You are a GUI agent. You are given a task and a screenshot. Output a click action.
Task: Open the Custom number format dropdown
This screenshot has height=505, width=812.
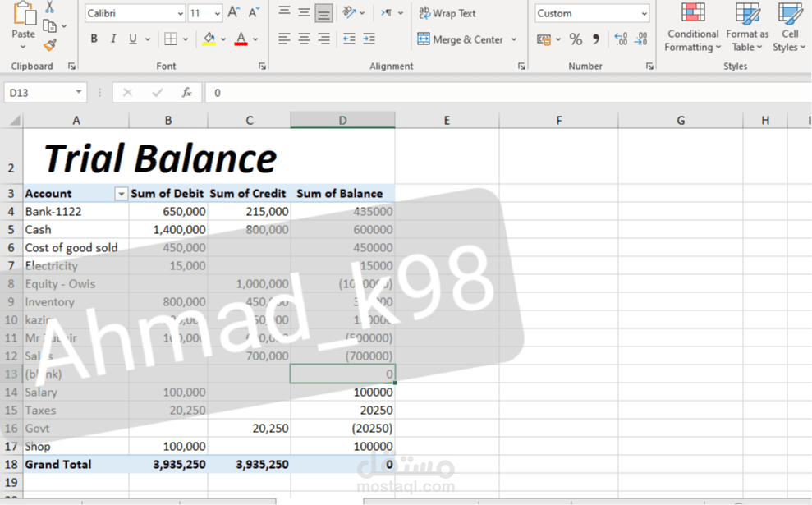pyautogui.click(x=643, y=13)
